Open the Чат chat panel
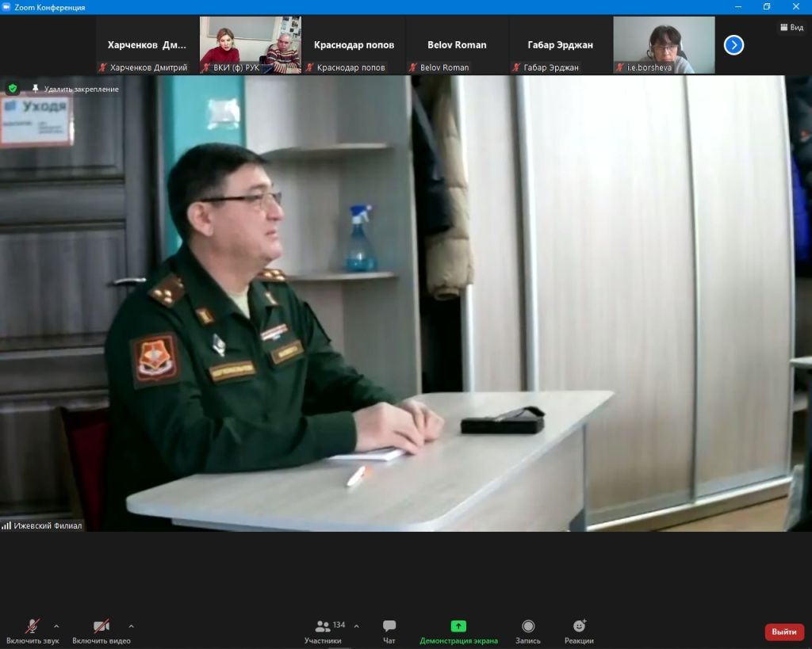812x649 pixels. 389,632
